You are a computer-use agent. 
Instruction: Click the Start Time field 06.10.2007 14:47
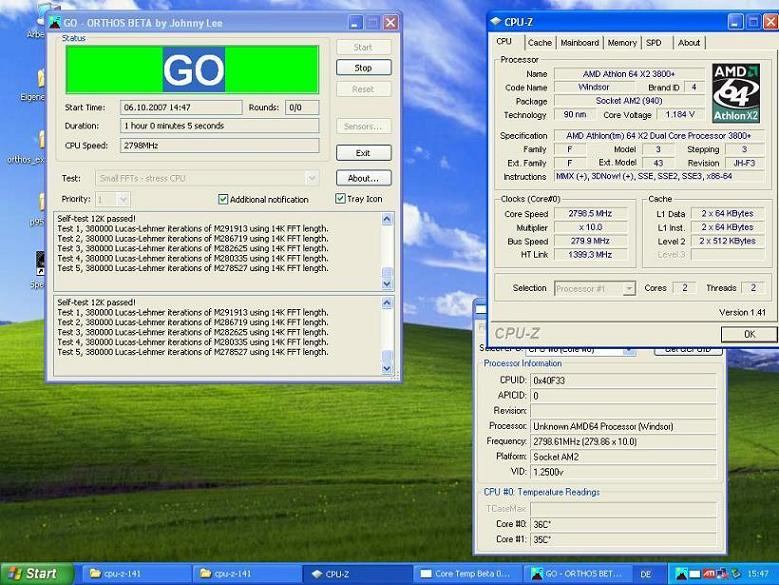pyautogui.click(x=181, y=107)
